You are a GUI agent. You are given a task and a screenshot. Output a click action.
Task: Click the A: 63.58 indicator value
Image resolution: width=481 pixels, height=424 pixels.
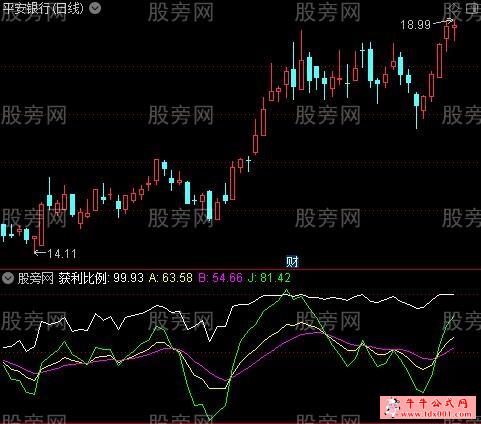[x=171, y=278]
